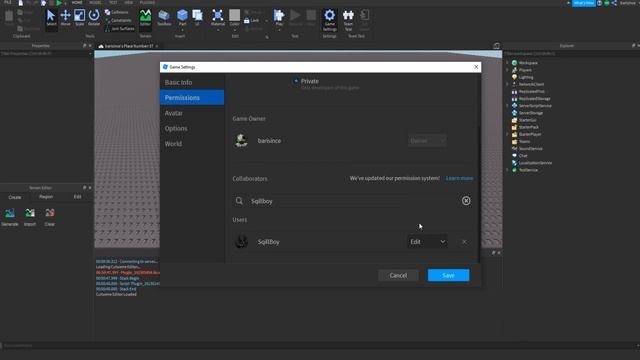The height and width of the screenshot is (360, 640).
Task: Open the Create tab in Terrain Editor
Action: [15, 197]
